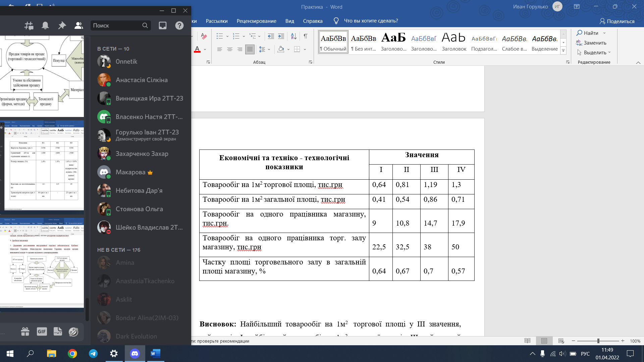Select member Анастасія Сілкіна
Image resolution: width=644 pixels, height=362 pixels.
[140, 80]
